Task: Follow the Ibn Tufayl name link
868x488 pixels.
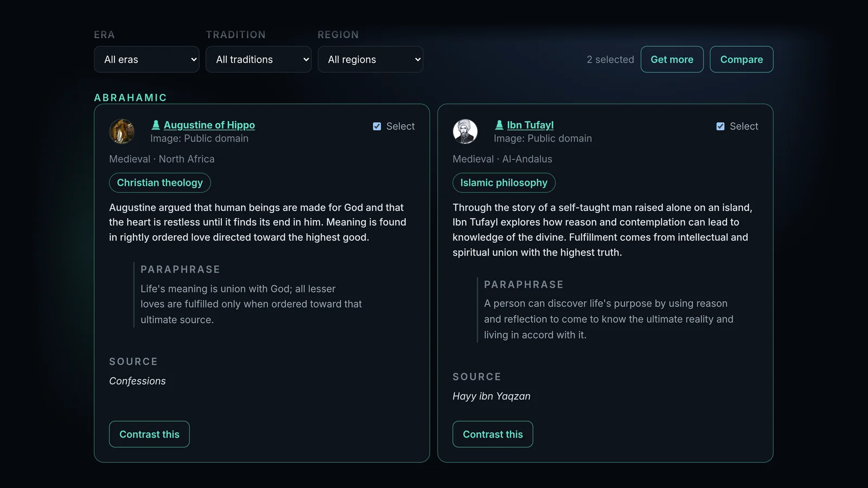Action: click(x=531, y=125)
